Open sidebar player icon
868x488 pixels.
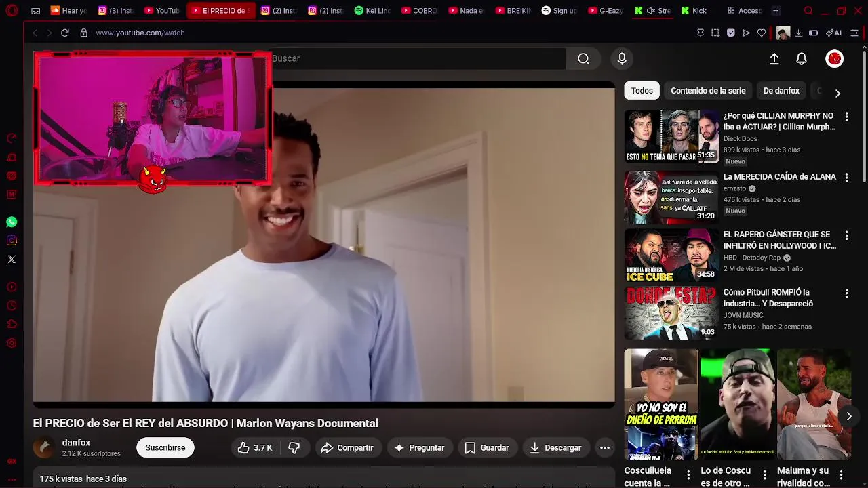click(12, 287)
